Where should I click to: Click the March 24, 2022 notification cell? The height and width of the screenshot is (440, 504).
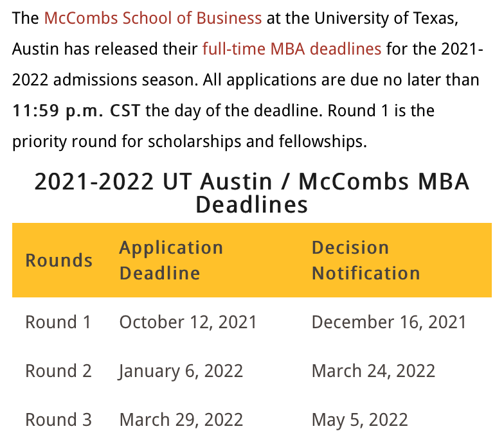(x=373, y=371)
